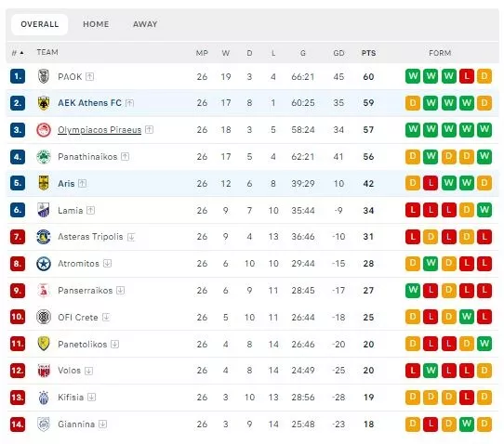
Task: Open the Olympiacos Piraeus team link
Action: pos(99,130)
